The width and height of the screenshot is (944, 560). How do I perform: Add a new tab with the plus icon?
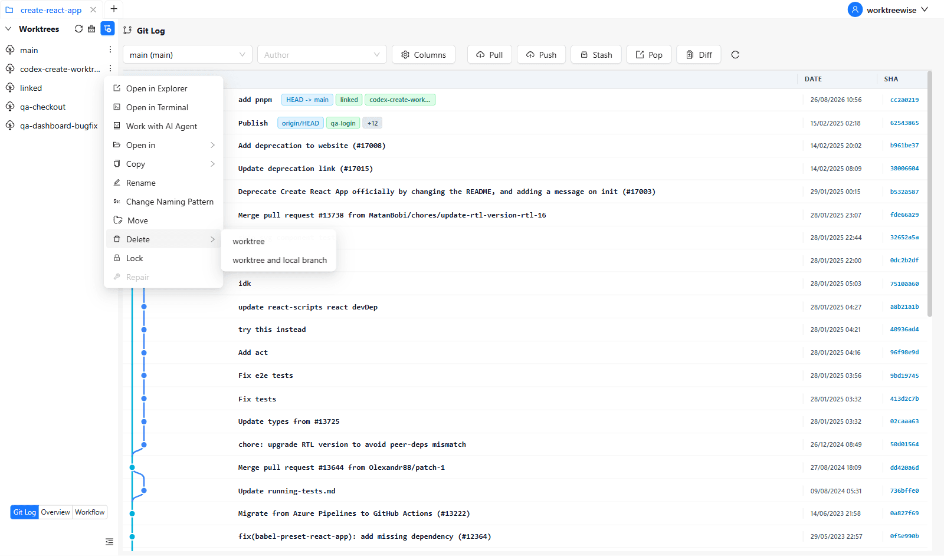click(x=114, y=9)
